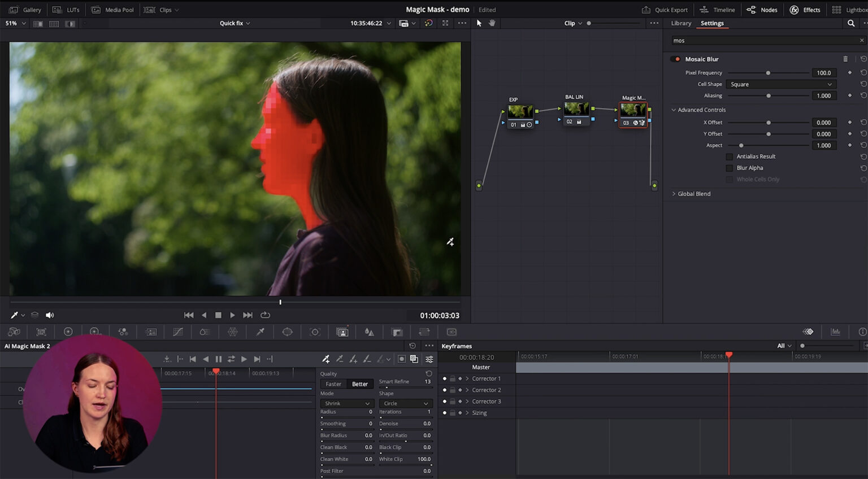Open the Blur palette
868x479 pixels.
pos(369,332)
